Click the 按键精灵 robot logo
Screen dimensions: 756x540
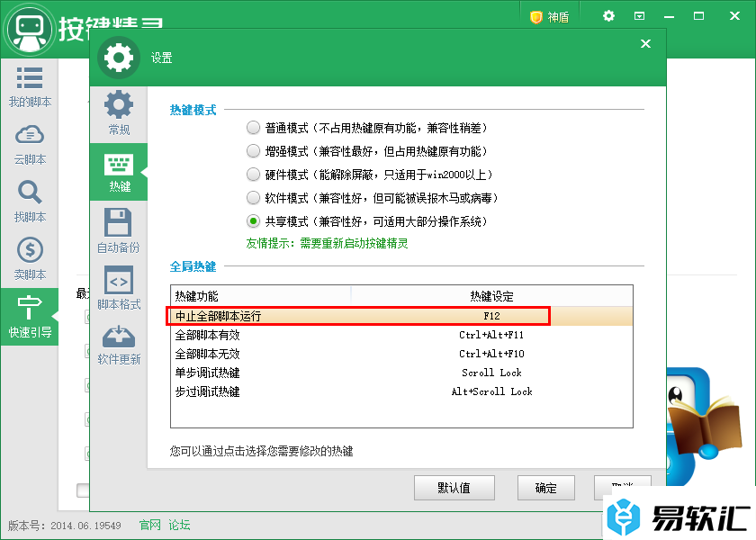[30, 29]
